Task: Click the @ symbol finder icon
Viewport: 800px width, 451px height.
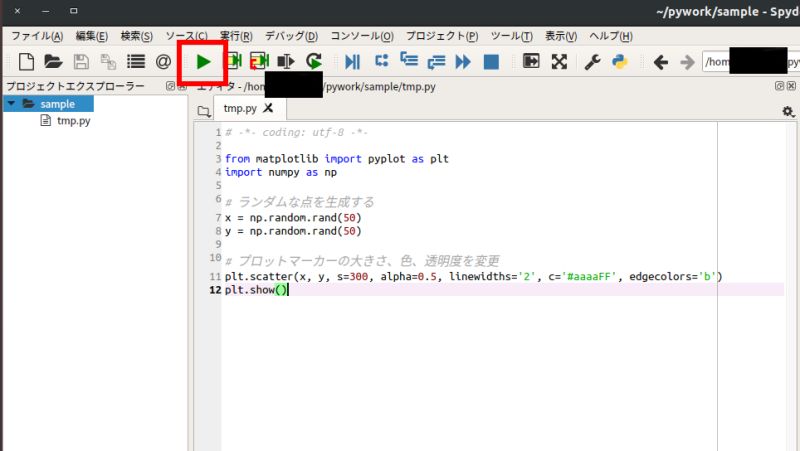Action: 163,62
